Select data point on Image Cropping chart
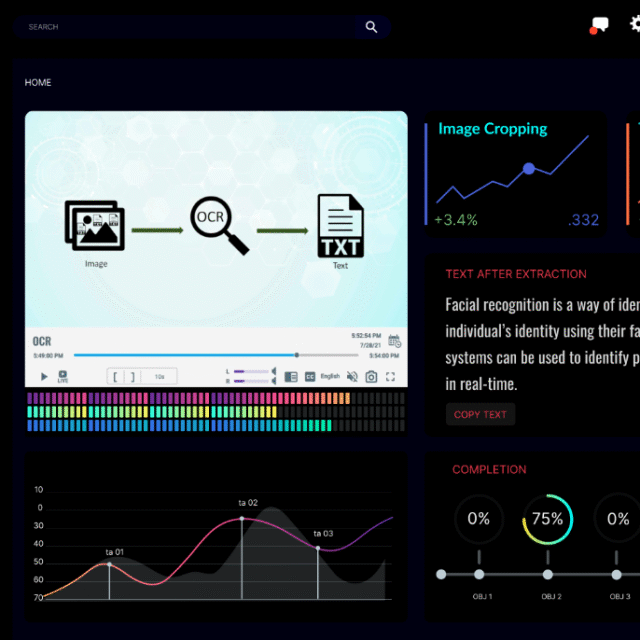The height and width of the screenshot is (640, 640). pyautogui.click(x=529, y=168)
